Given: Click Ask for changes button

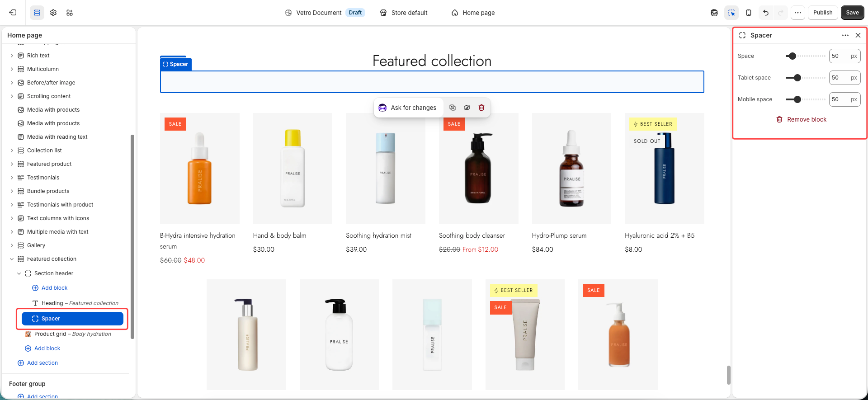Looking at the screenshot, I should click(x=407, y=108).
